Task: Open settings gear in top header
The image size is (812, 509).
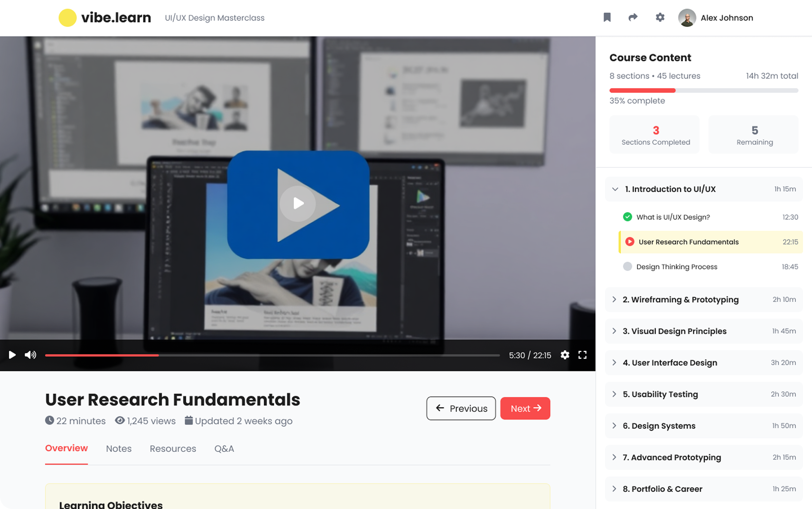Action: pos(660,17)
